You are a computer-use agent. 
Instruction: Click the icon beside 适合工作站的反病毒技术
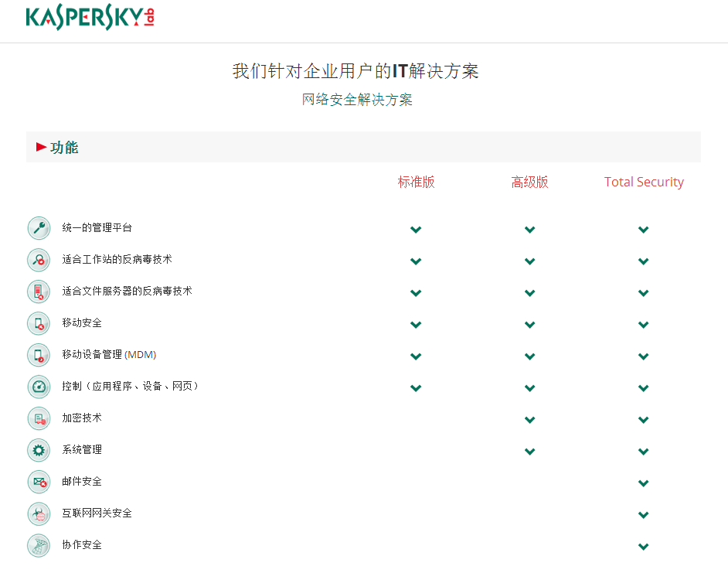pyautogui.click(x=39, y=260)
